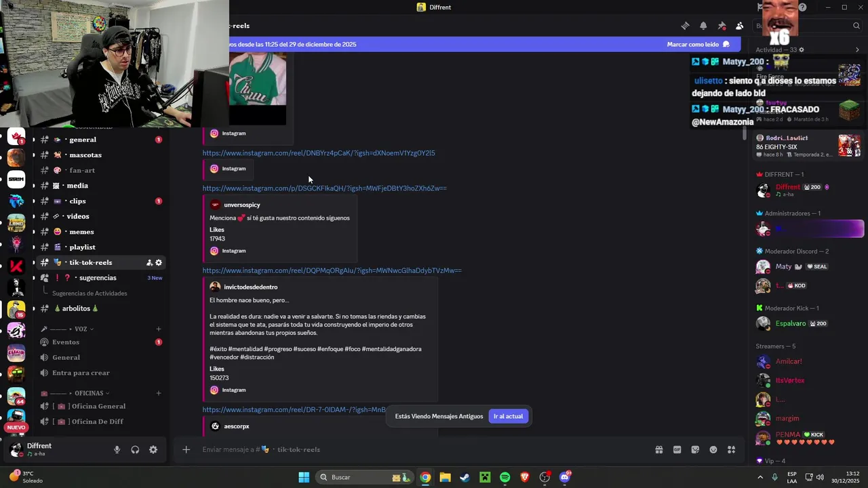868x488 pixels.
Task: Open Windows Start menu
Action: pos(304,477)
